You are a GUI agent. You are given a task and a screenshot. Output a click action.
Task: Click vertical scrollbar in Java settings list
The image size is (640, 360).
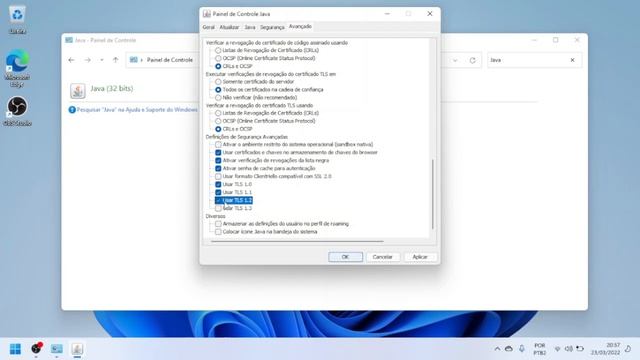click(x=433, y=194)
